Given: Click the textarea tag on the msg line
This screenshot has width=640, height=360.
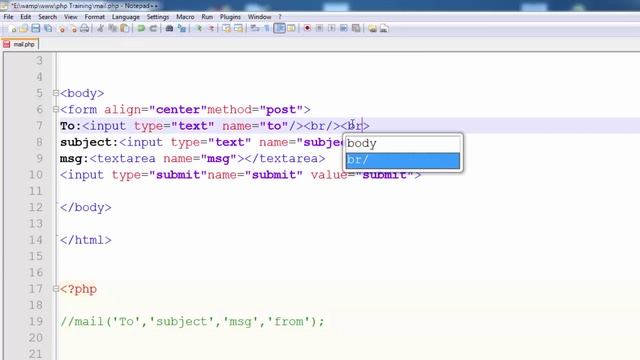Looking at the screenshot, I should pyautogui.click(x=122, y=158).
